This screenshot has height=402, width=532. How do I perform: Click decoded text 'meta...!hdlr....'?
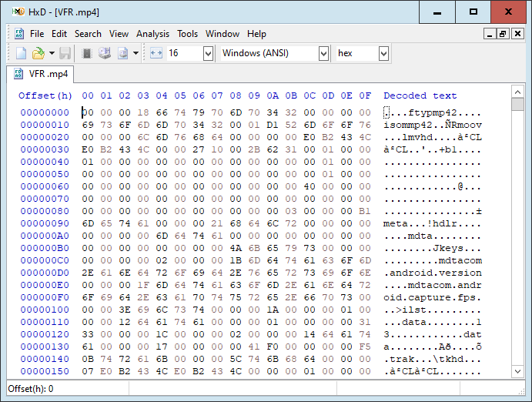(433, 223)
